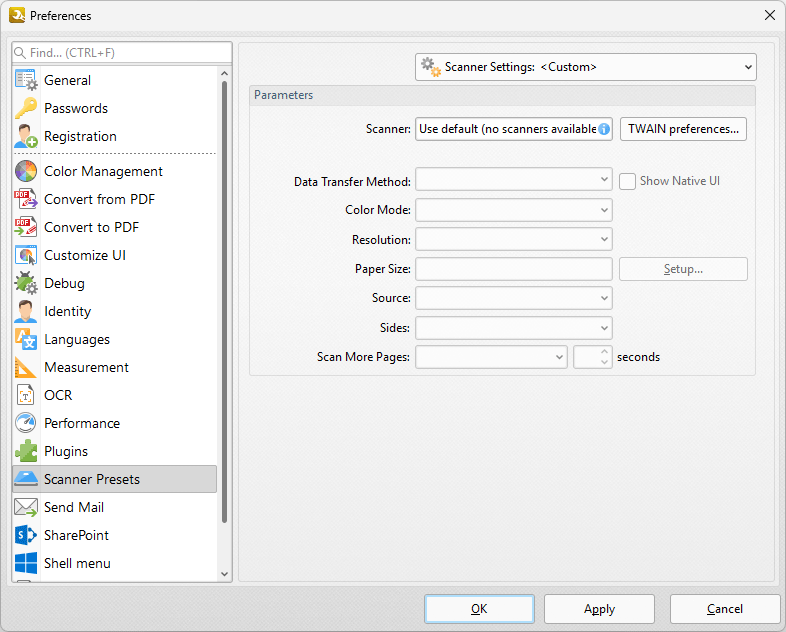Click the sidebar scroll down arrow
Image resolution: width=786 pixels, height=632 pixels.
[x=224, y=574]
